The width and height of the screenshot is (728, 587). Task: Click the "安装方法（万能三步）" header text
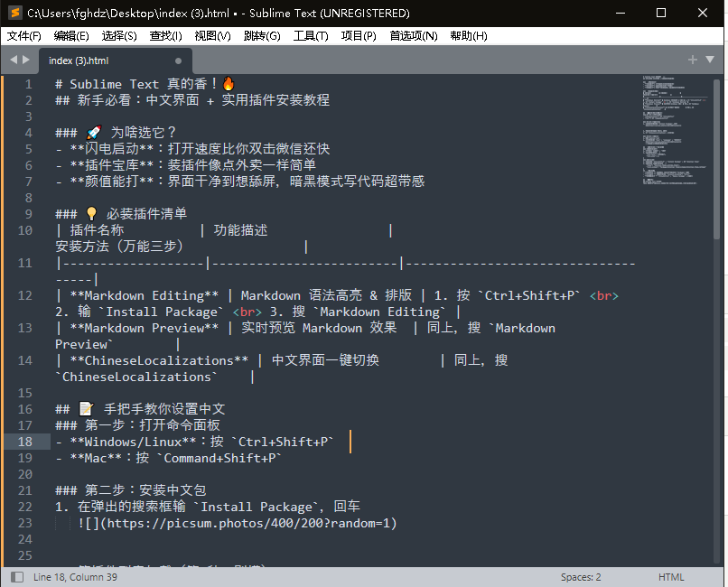coord(119,247)
